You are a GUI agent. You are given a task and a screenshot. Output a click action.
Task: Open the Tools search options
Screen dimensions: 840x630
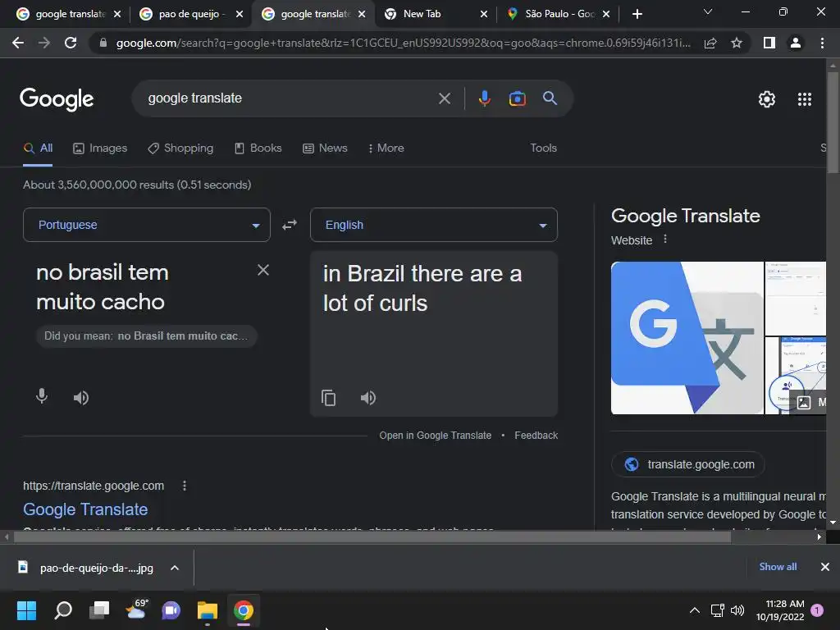coord(543,148)
